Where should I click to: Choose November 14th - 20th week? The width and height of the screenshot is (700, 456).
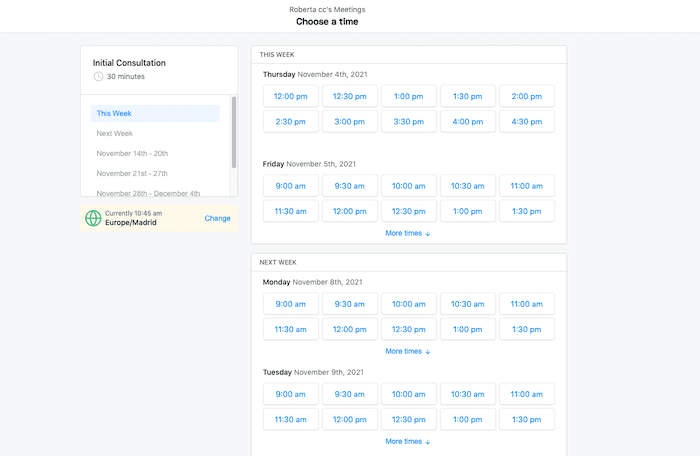click(x=132, y=154)
